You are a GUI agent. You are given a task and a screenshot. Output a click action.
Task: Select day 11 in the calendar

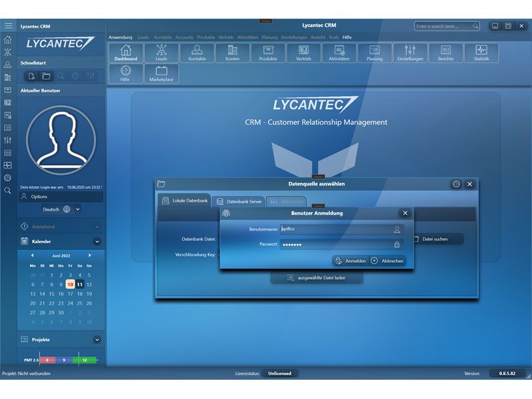[80, 285]
